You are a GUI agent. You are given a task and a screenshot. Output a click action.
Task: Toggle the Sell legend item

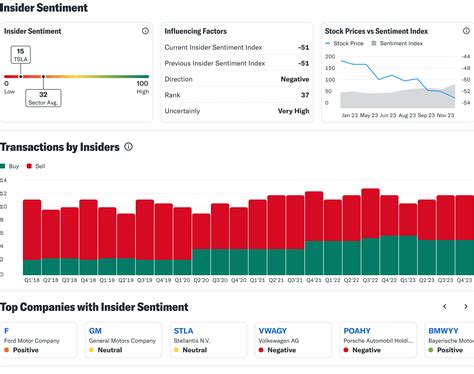click(x=36, y=166)
